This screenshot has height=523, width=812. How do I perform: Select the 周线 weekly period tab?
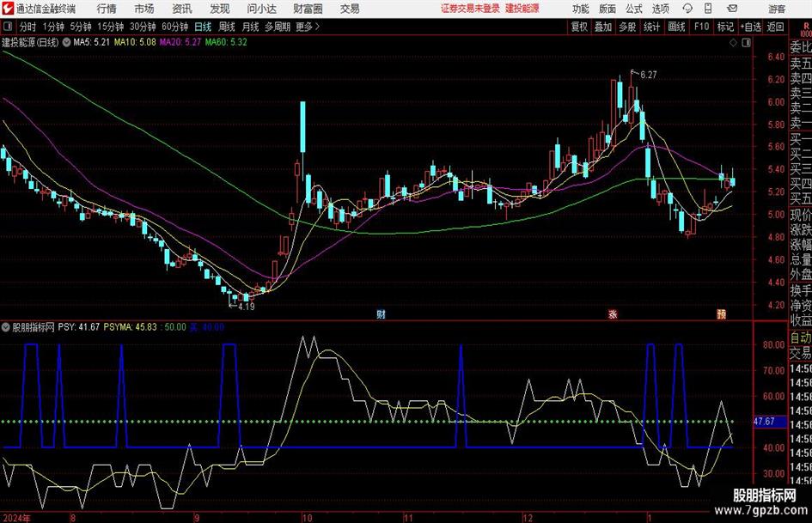pos(227,27)
